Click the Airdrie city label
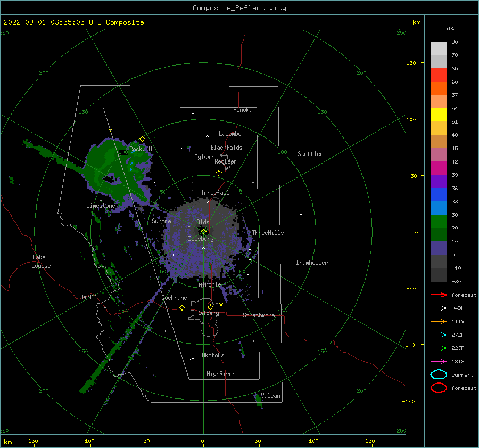The height and width of the screenshot is (448, 479). (x=210, y=284)
